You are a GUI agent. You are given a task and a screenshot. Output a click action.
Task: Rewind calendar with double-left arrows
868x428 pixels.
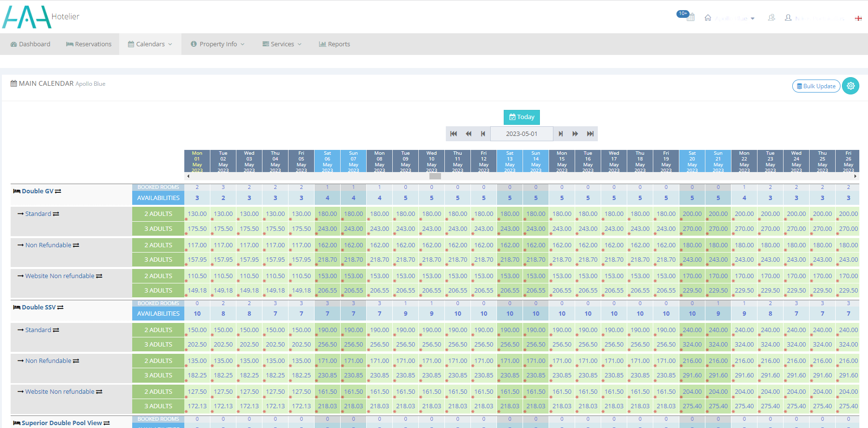click(468, 134)
